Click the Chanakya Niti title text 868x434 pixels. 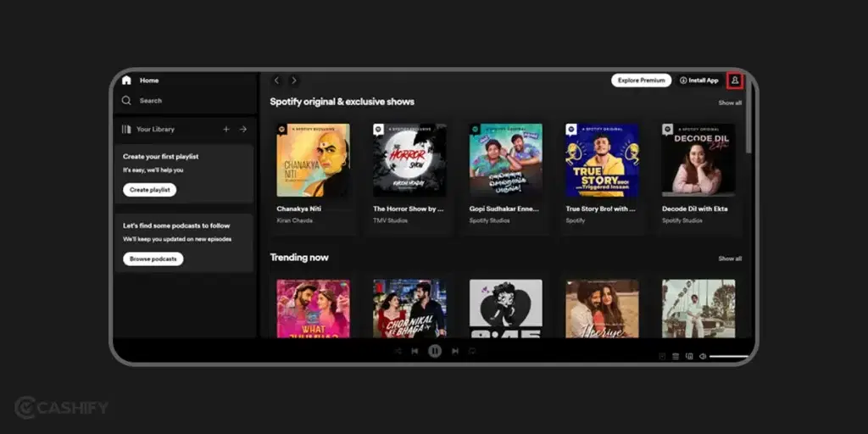tap(299, 209)
